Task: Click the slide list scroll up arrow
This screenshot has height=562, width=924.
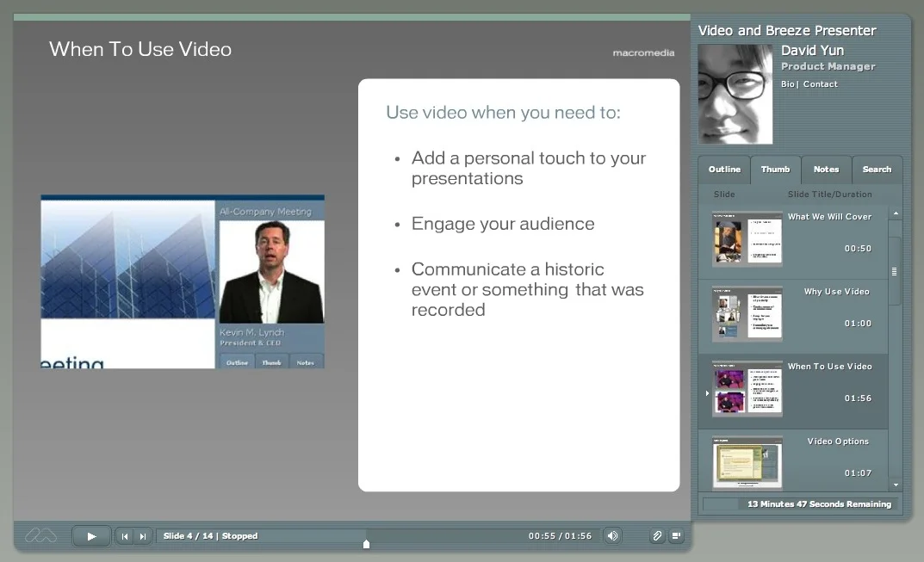Action: tap(896, 213)
